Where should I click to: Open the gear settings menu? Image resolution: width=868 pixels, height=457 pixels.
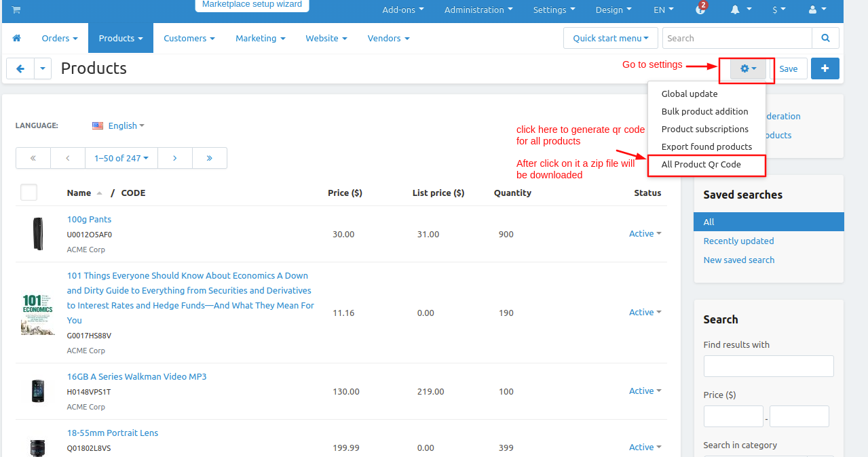click(x=749, y=68)
